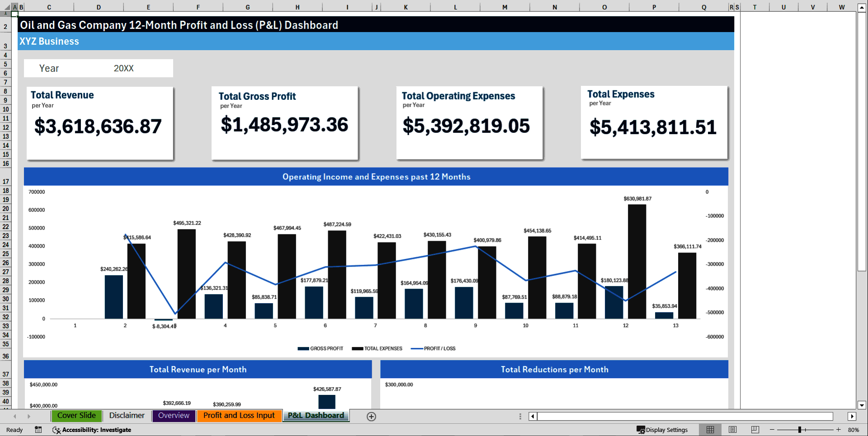
Task: Open Display Settings from the status bar
Action: coord(663,430)
